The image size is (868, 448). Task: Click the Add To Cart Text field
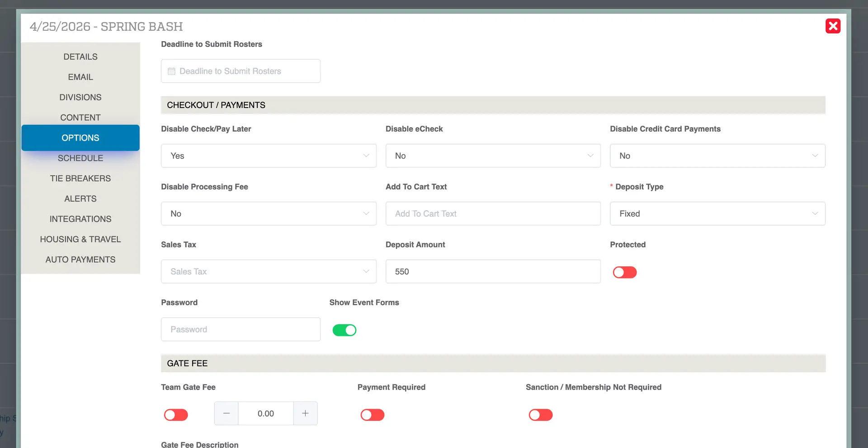pyautogui.click(x=493, y=213)
